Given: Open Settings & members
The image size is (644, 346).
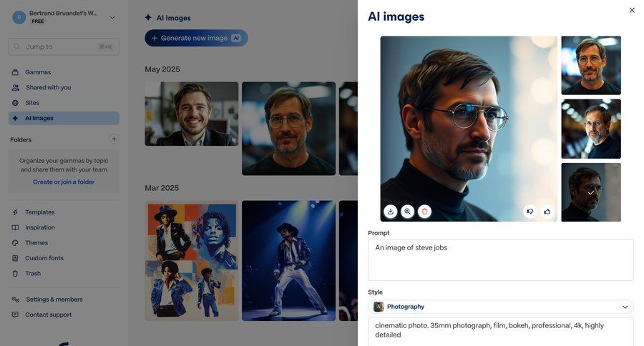Looking at the screenshot, I should point(54,300).
